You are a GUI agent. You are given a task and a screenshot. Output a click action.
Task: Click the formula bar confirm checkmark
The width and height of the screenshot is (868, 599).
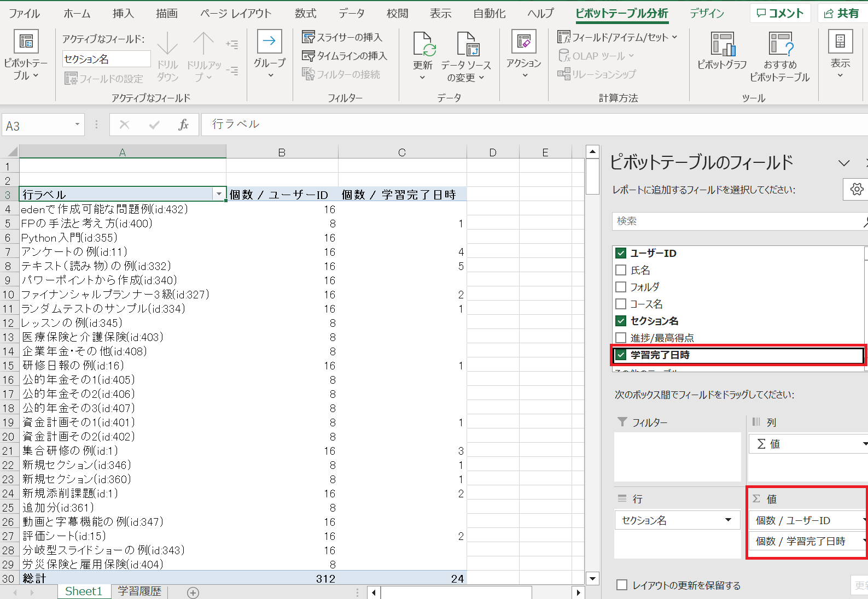(154, 125)
